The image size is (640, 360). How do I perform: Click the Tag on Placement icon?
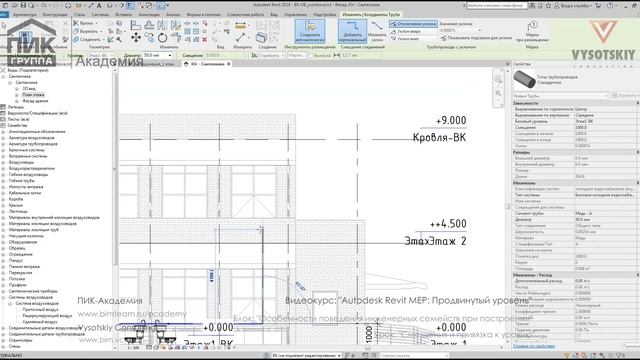tap(532, 32)
